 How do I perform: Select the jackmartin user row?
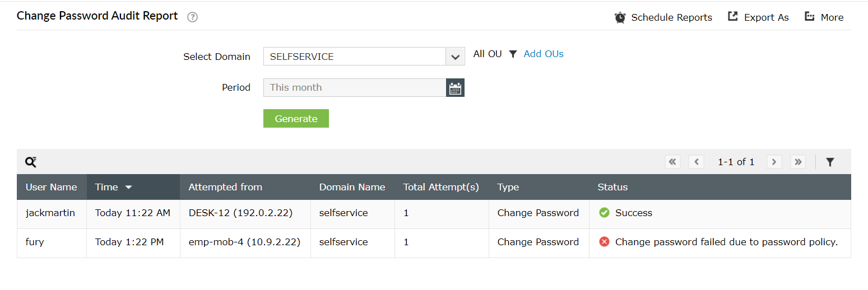[x=50, y=213]
